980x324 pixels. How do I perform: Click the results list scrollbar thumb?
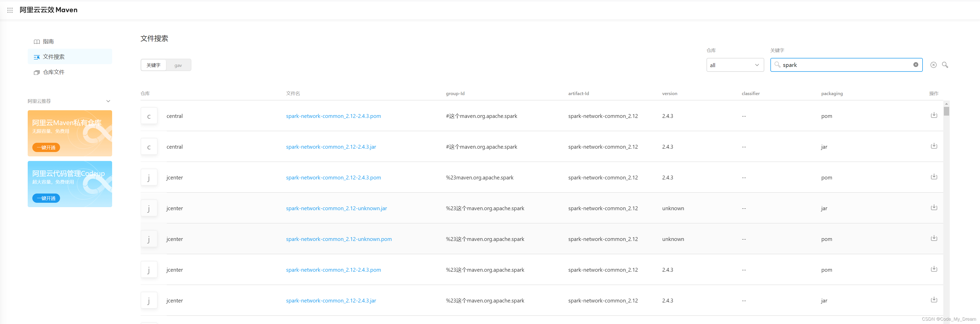click(x=946, y=111)
